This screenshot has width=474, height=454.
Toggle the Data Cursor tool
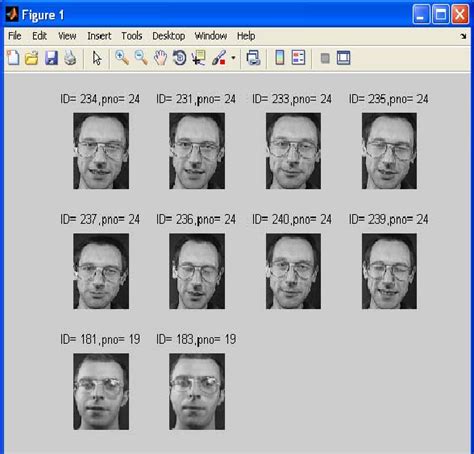pos(199,58)
